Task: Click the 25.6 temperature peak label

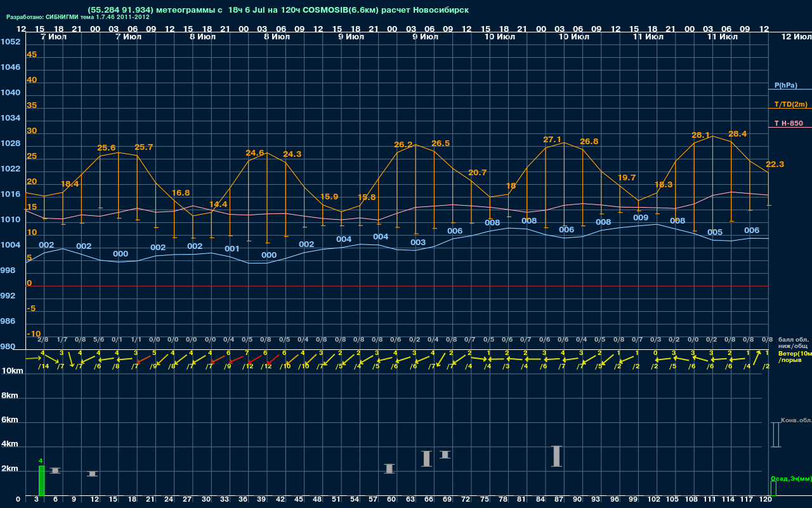Action: coord(107,148)
